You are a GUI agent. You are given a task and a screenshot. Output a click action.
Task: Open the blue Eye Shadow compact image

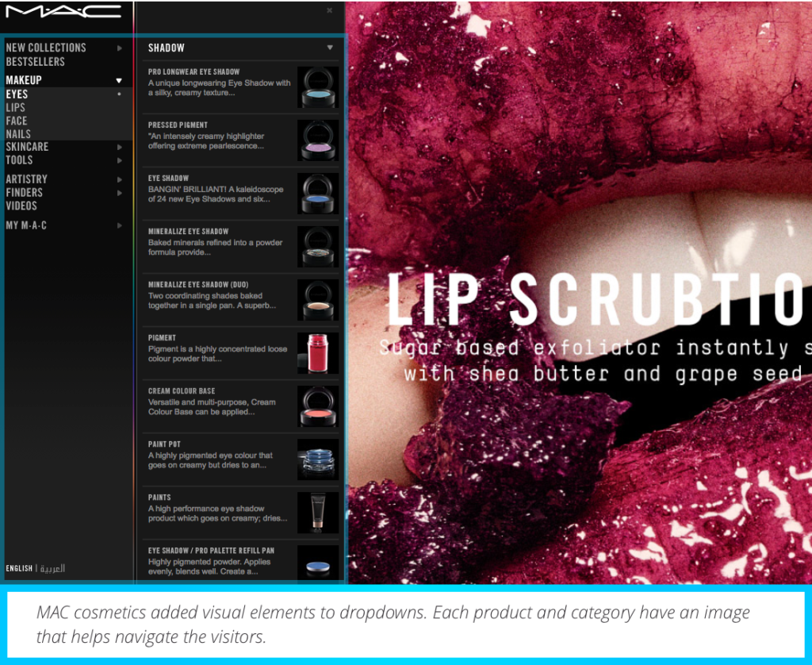point(318,194)
